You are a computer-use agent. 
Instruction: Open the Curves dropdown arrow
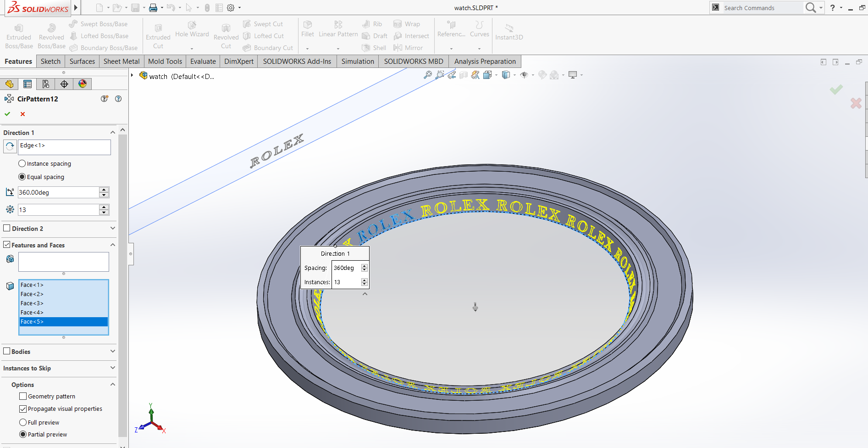tap(479, 48)
